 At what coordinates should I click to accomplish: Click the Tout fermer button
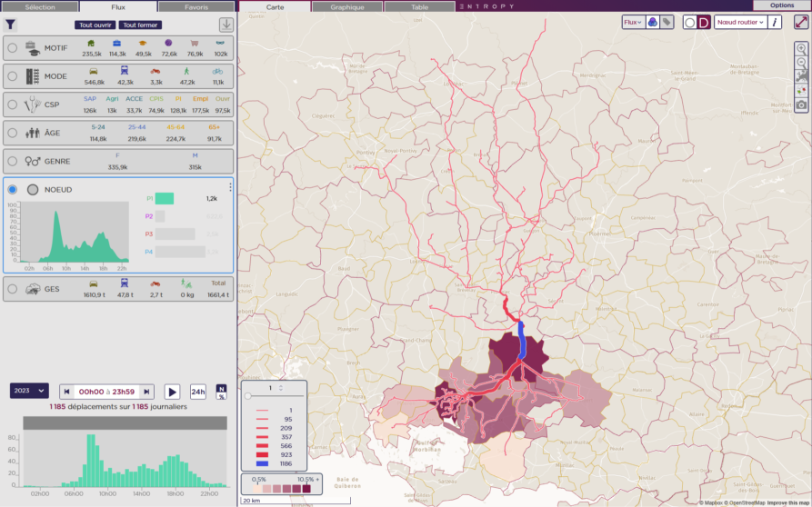pos(140,25)
